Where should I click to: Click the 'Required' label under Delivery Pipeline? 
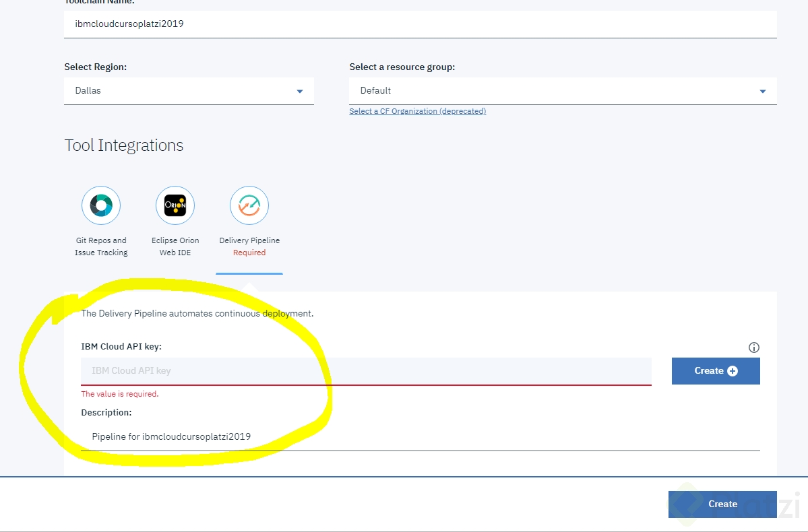point(249,253)
